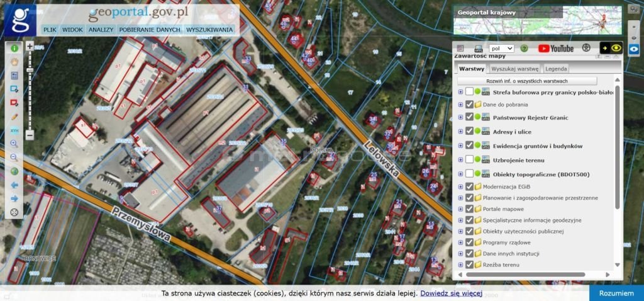Viewport: 644px width, 301px height.
Task: Activate the green info identify tool
Action: [14, 48]
